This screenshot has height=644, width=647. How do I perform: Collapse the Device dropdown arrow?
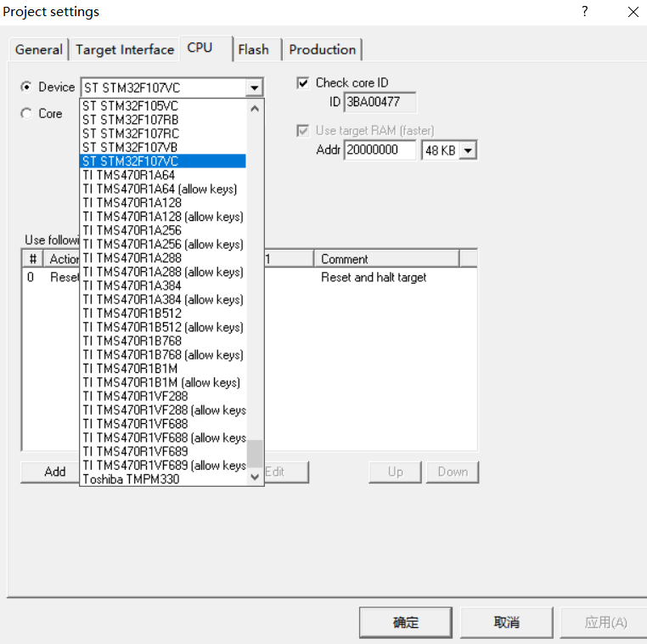[255, 88]
